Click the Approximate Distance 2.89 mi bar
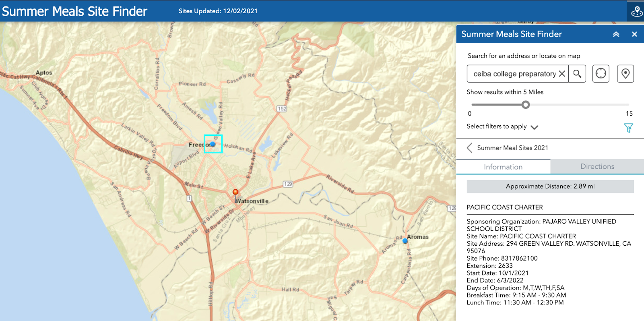Image resolution: width=644 pixels, height=321 pixels. point(550,186)
